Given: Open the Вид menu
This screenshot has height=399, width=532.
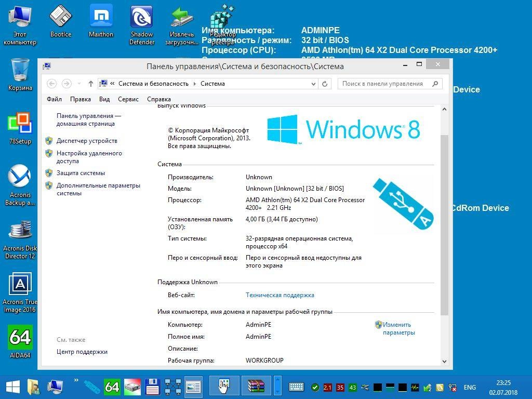Looking at the screenshot, I should 104,99.
